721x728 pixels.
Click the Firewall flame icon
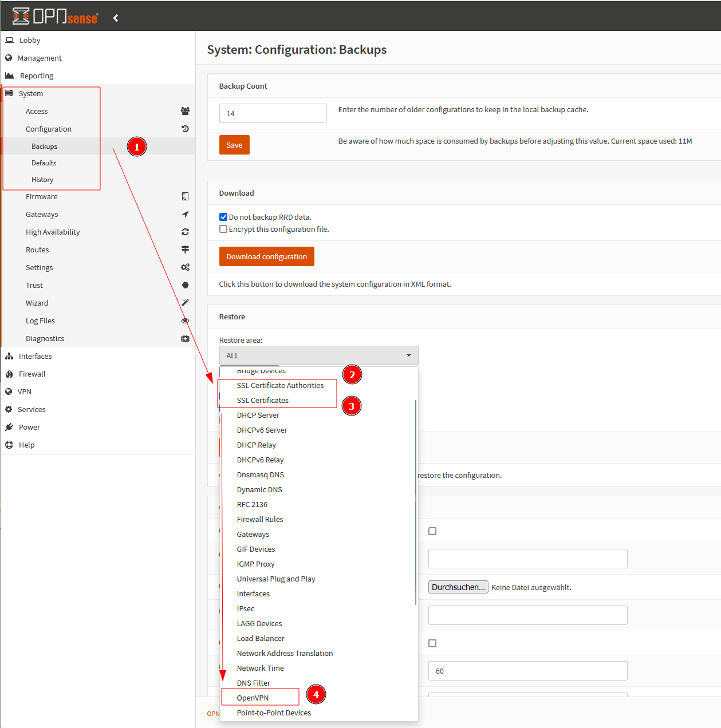point(9,374)
